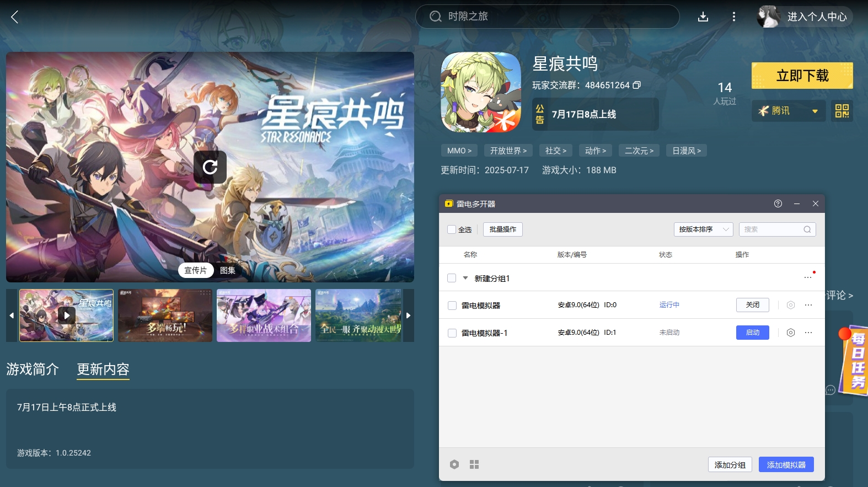Click the search magnifier icon
This screenshot has height=487, width=868.
(436, 17)
